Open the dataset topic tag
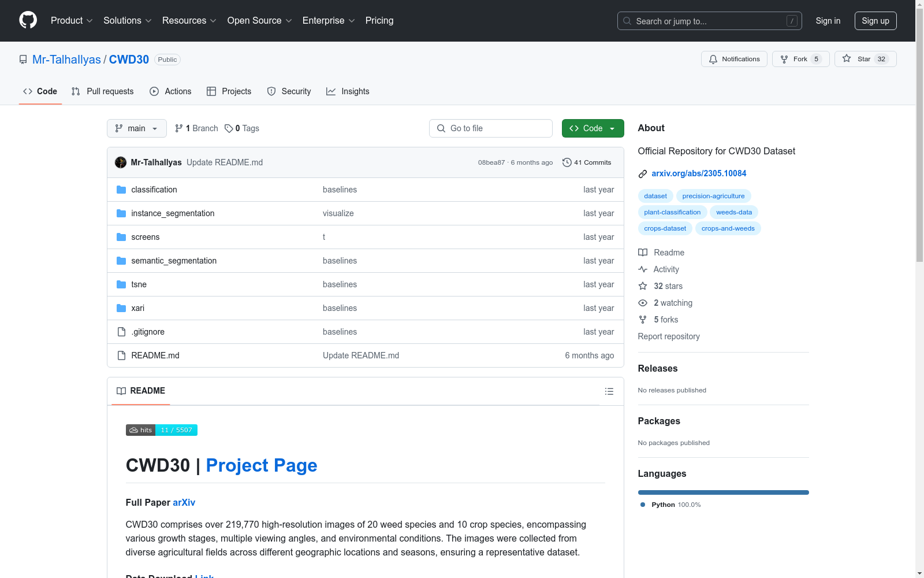The image size is (924, 578). (x=655, y=196)
